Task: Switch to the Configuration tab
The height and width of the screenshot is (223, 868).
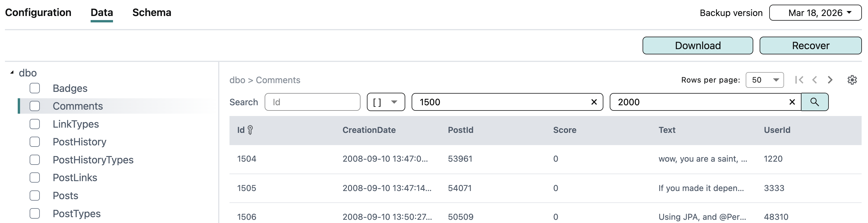Action: pos(38,13)
